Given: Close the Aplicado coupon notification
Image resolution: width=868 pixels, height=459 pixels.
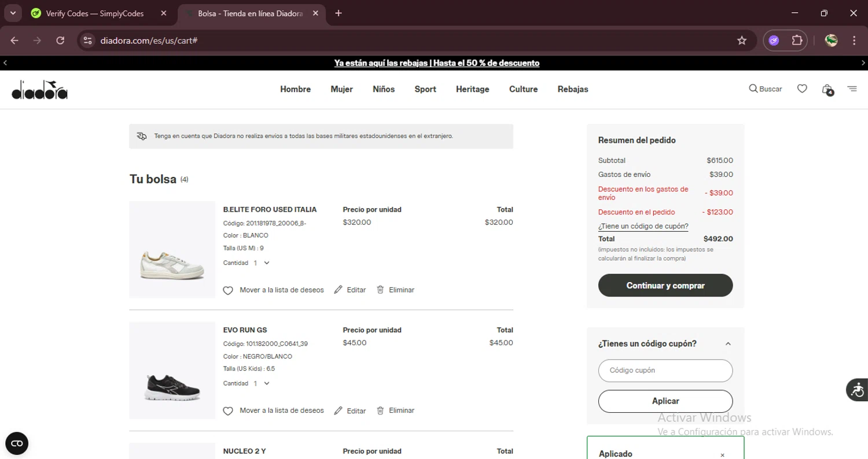Looking at the screenshot, I should pos(722,456).
